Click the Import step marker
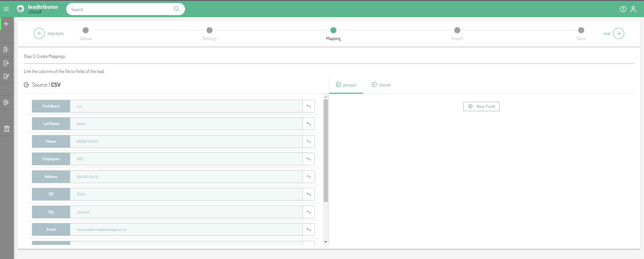644x259 pixels. pos(457,30)
